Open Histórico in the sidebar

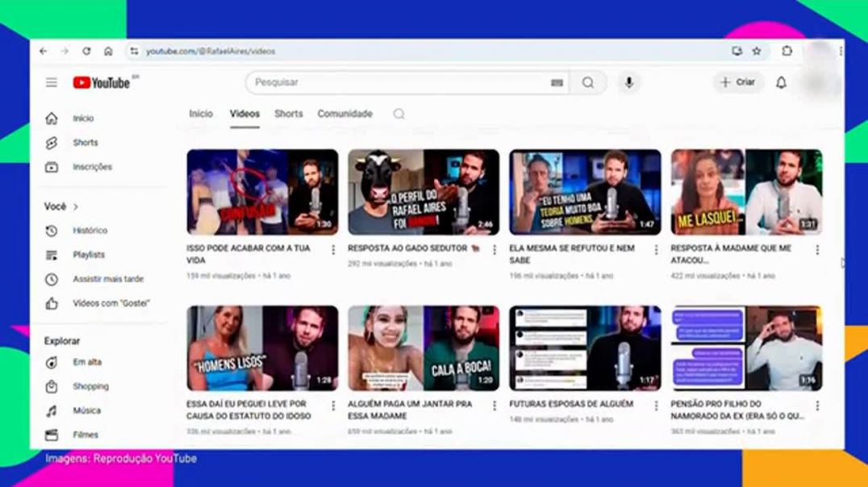click(90, 231)
